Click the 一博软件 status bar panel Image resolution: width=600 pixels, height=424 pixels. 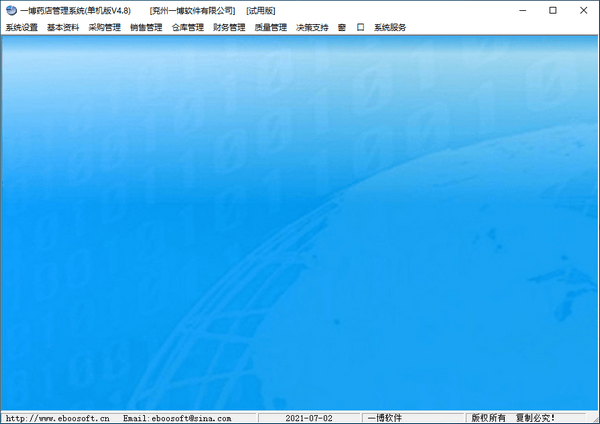pos(384,418)
